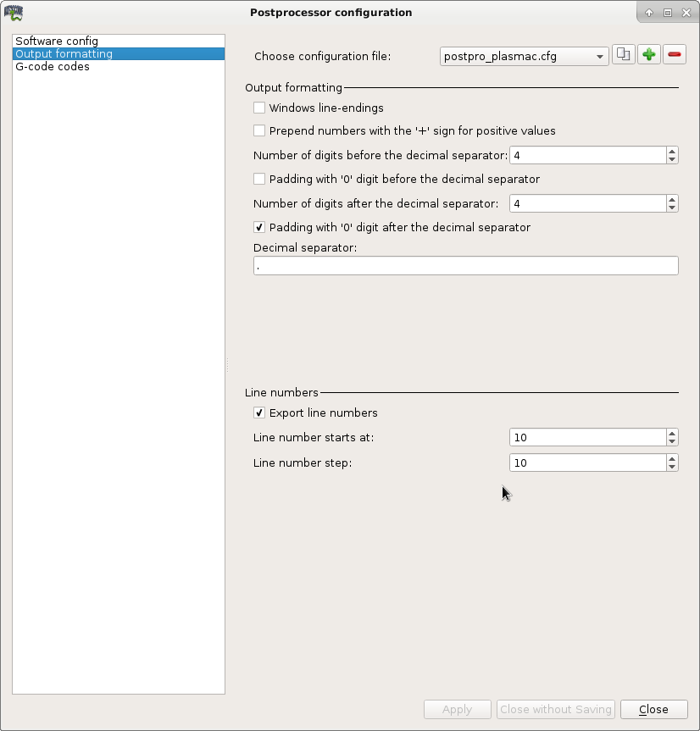Toggle padding with '0' before decimal separator
This screenshot has width=700, height=731.
(x=259, y=179)
